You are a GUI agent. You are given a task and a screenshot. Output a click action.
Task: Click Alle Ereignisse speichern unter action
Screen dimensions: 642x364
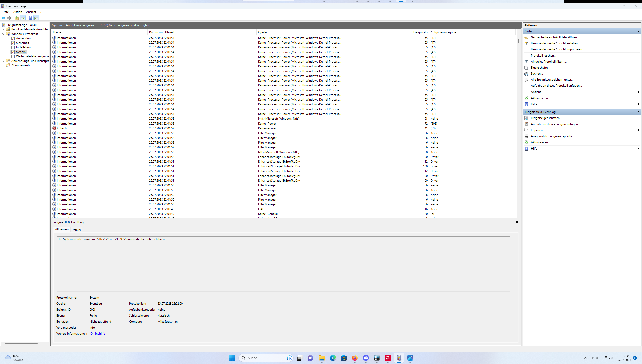pos(552,80)
